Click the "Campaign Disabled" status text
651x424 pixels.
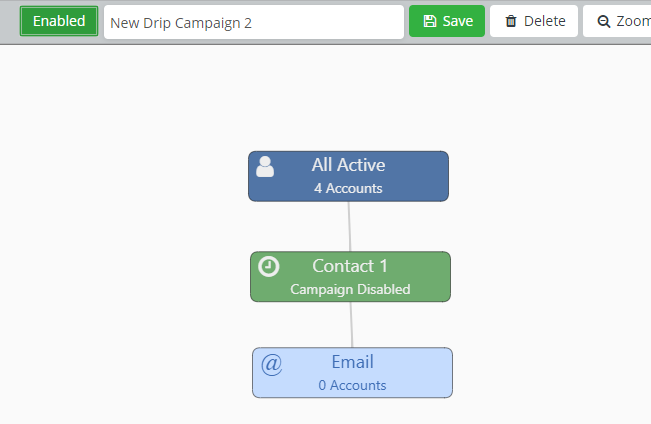[x=350, y=289]
